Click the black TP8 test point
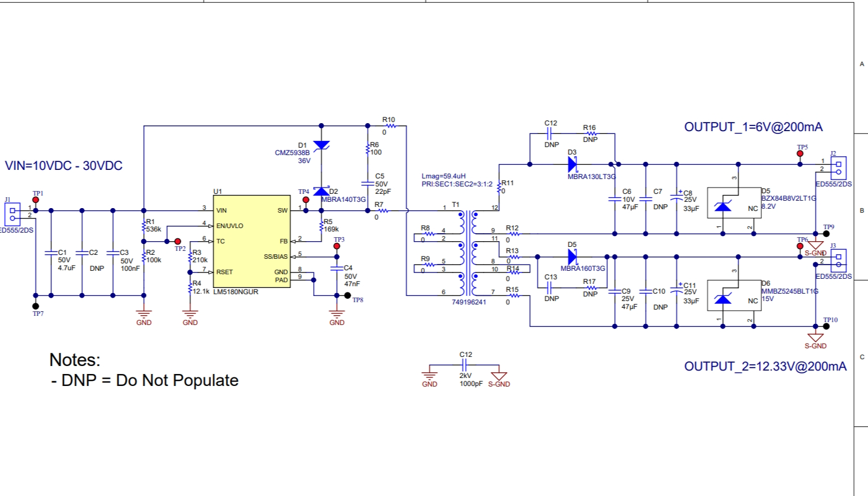The height and width of the screenshot is (496, 868). click(x=347, y=295)
